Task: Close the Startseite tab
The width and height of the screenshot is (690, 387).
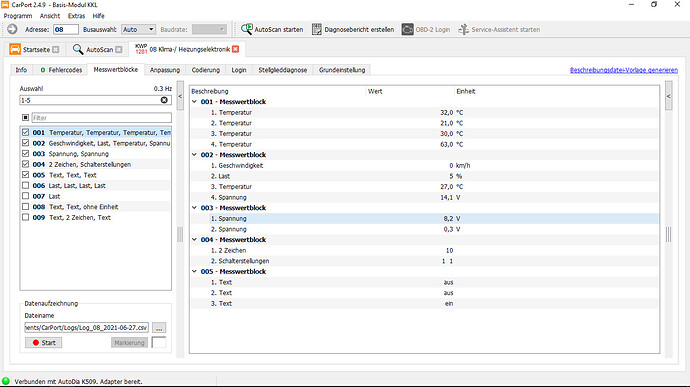Action: tap(55, 50)
